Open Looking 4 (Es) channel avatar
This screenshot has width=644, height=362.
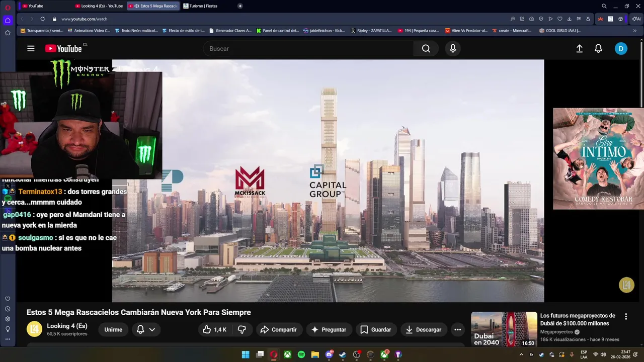click(34, 329)
